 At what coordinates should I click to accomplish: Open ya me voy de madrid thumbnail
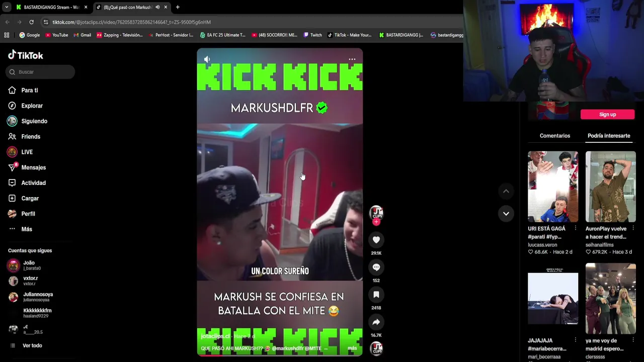tap(610, 299)
